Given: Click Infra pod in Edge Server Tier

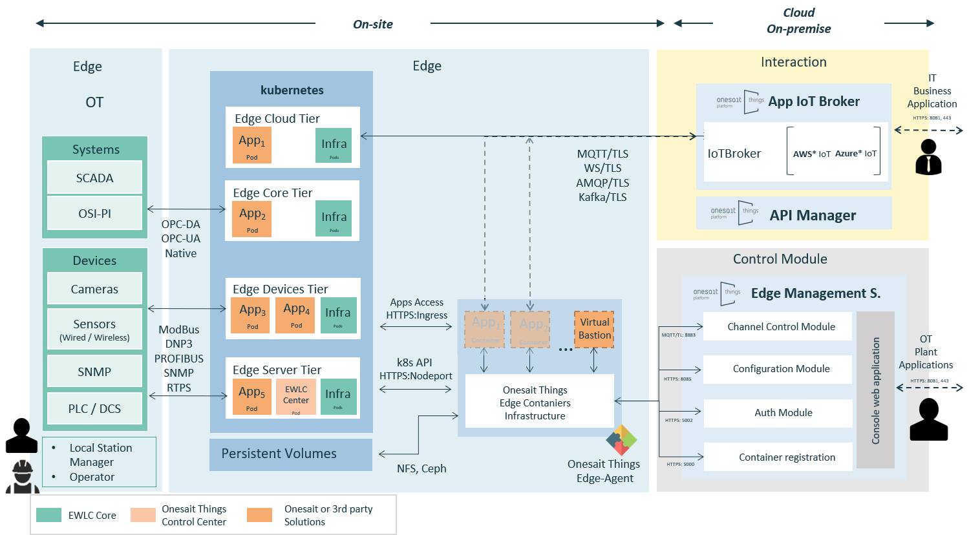Looking at the screenshot, I should point(338,397).
